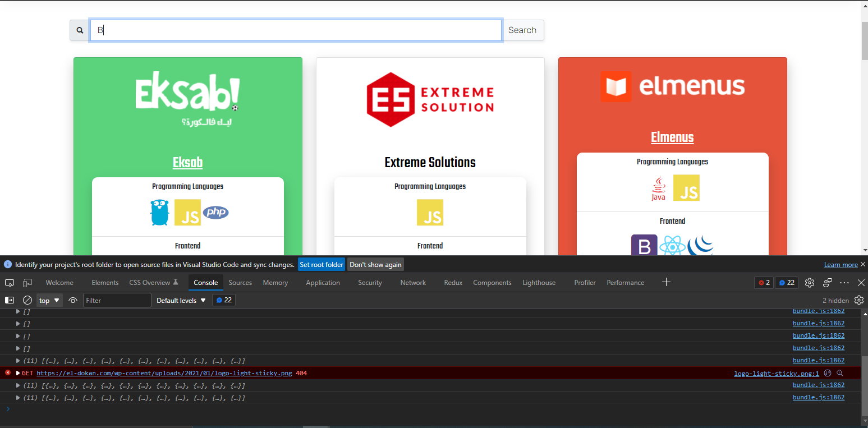
Task: Clear the console output
Action: (27, 300)
